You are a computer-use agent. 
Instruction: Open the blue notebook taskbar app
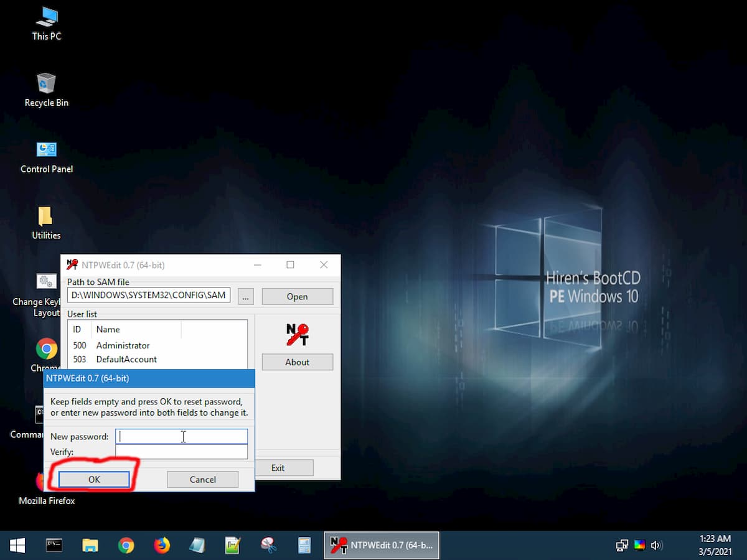[197, 546]
